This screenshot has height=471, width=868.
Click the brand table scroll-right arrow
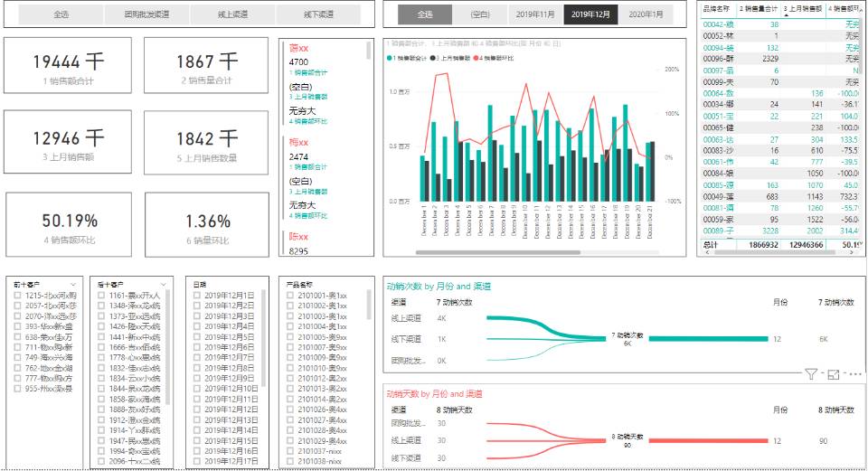pos(852,252)
